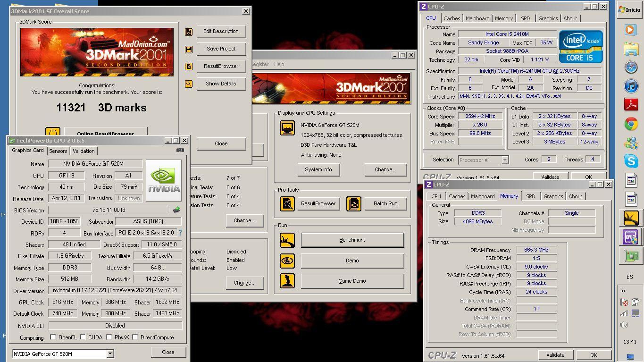This screenshot has height=362, width=644.
Task: Click the Change button under Display settings
Action: 385,170
